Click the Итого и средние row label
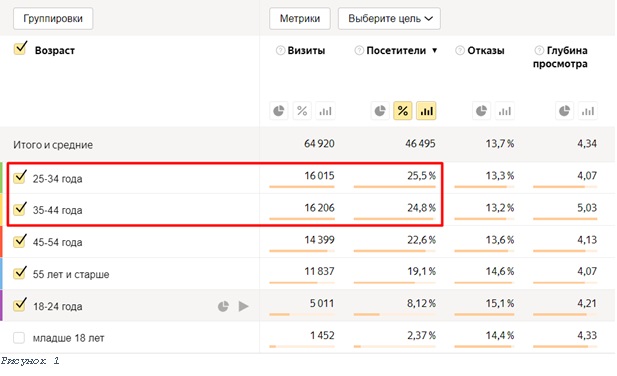This screenshot has width=617, height=376. click(x=53, y=145)
